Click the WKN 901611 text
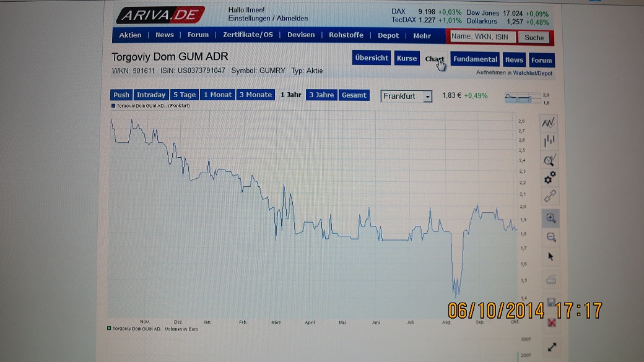644x362 pixels. click(x=133, y=71)
